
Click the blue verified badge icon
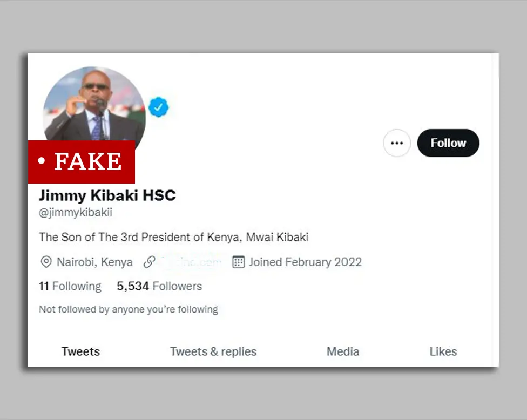pyautogui.click(x=159, y=107)
